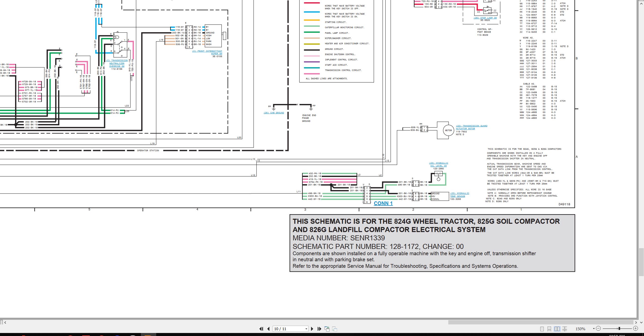
Task: Open the Transmission Guard Actuator Motor link
Action: [x=471, y=127]
